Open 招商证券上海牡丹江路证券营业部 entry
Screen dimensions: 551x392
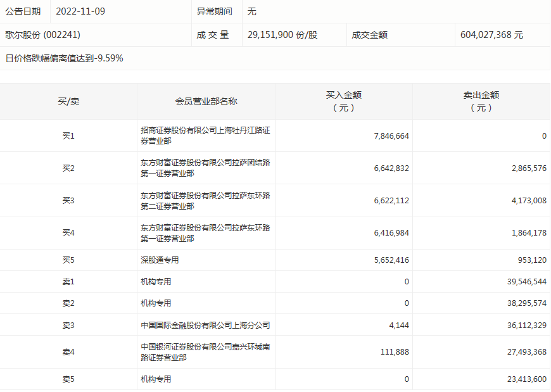pos(205,136)
